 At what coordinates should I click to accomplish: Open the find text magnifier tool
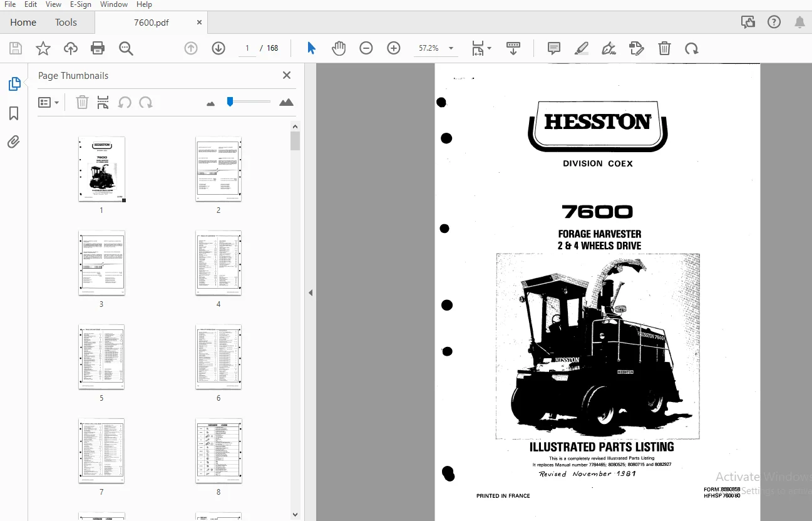(126, 48)
